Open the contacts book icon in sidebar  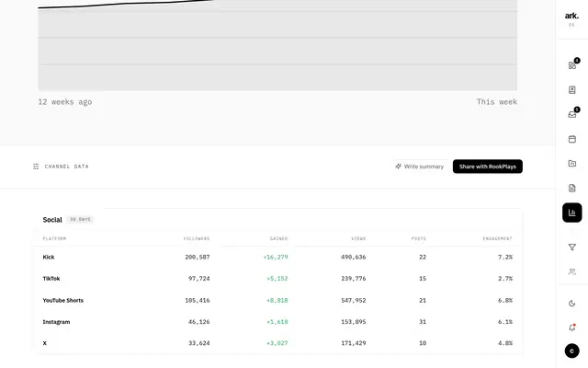pyautogui.click(x=571, y=90)
